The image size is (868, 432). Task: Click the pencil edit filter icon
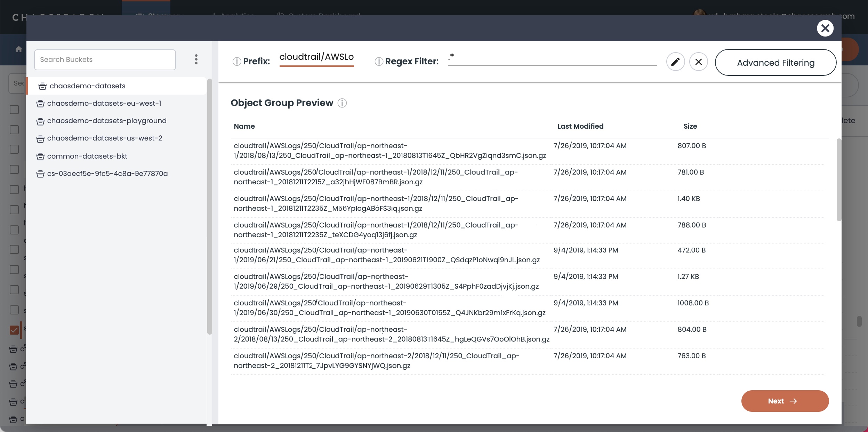coord(675,62)
